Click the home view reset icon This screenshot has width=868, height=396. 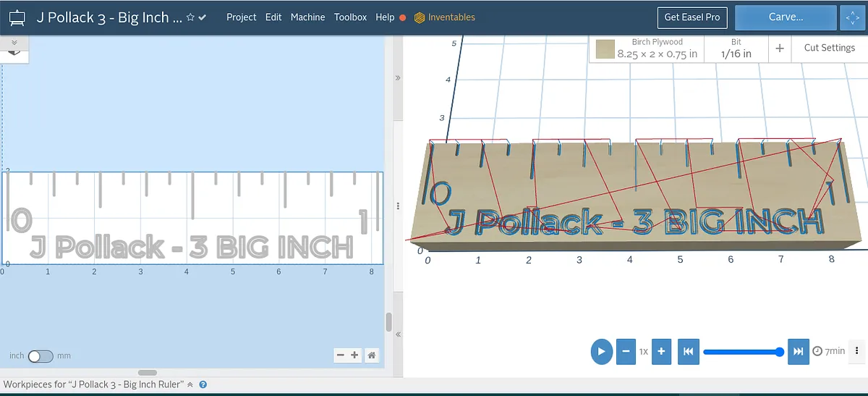point(371,355)
